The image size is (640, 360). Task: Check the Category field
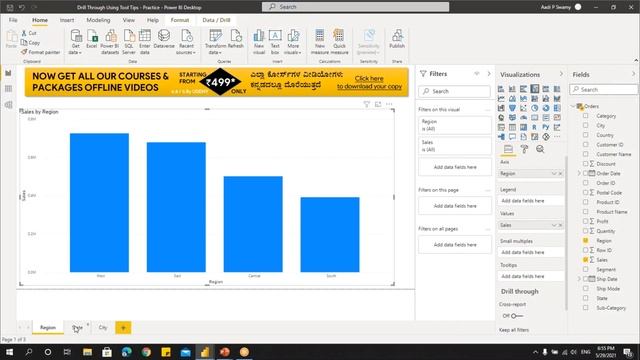point(586,116)
